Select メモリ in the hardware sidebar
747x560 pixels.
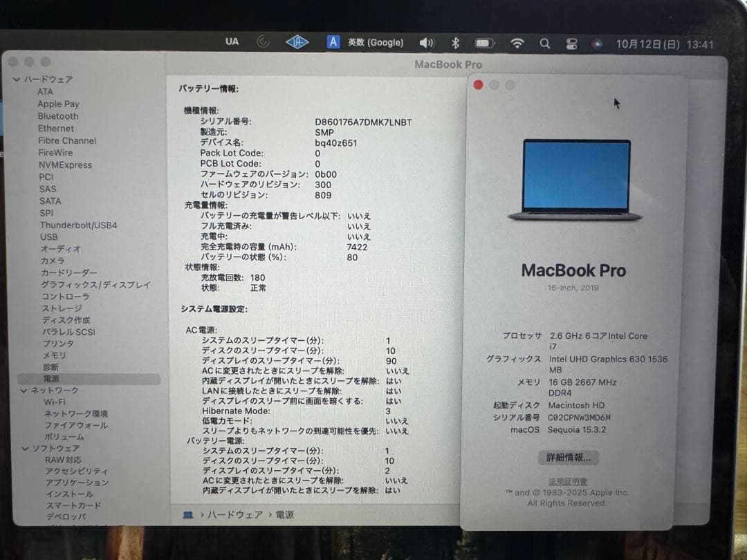click(48, 355)
